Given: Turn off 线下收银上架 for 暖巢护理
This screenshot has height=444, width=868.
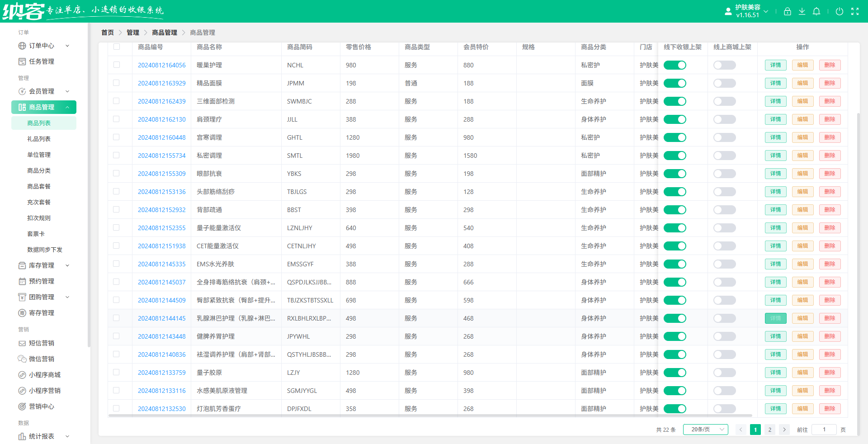Looking at the screenshot, I should 675,65.
